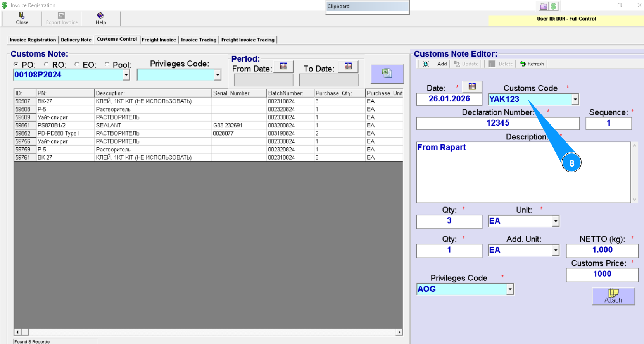Click the Description box scrollbar up arrow
This screenshot has height=344, width=644.
[634, 146]
